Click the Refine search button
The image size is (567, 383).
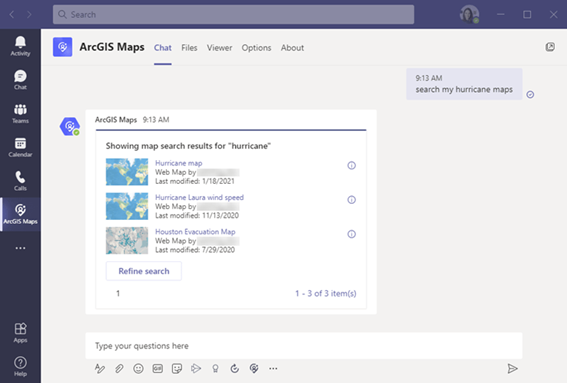144,271
